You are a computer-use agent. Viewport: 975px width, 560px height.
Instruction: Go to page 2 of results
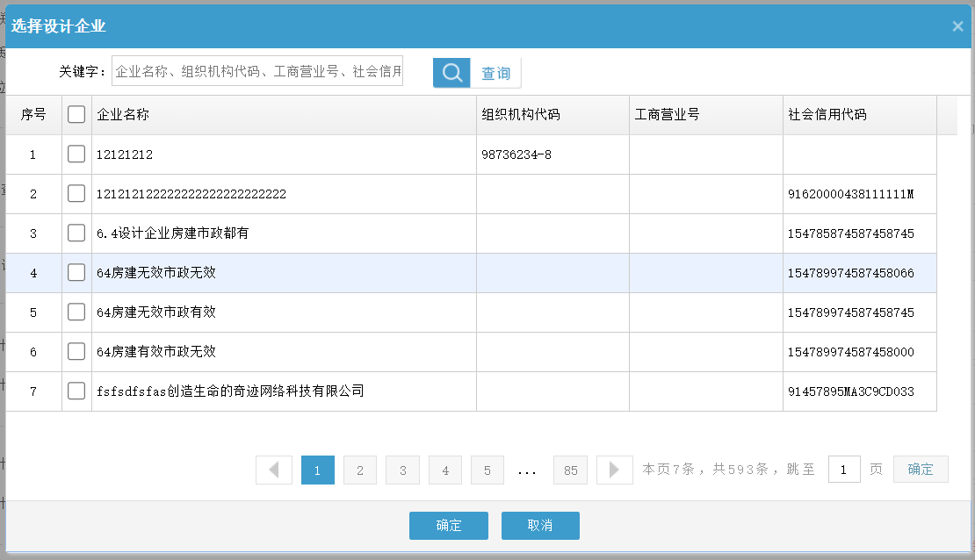click(x=360, y=470)
